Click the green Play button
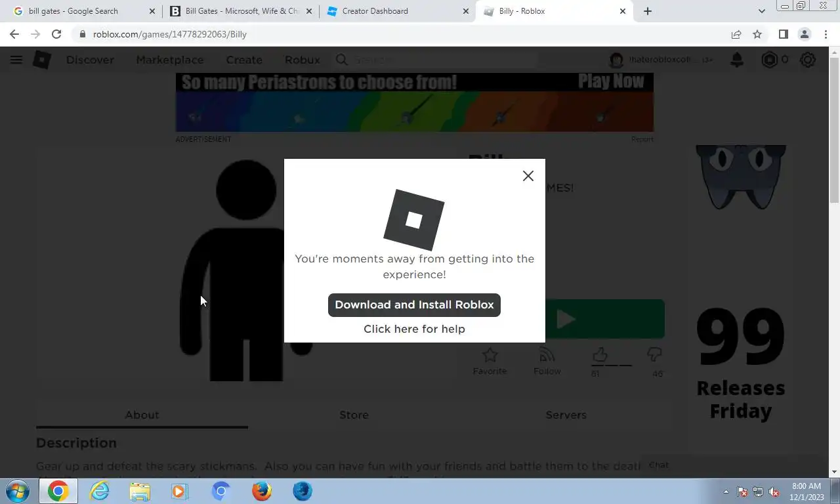Image resolution: width=840 pixels, height=504 pixels. 604,319
